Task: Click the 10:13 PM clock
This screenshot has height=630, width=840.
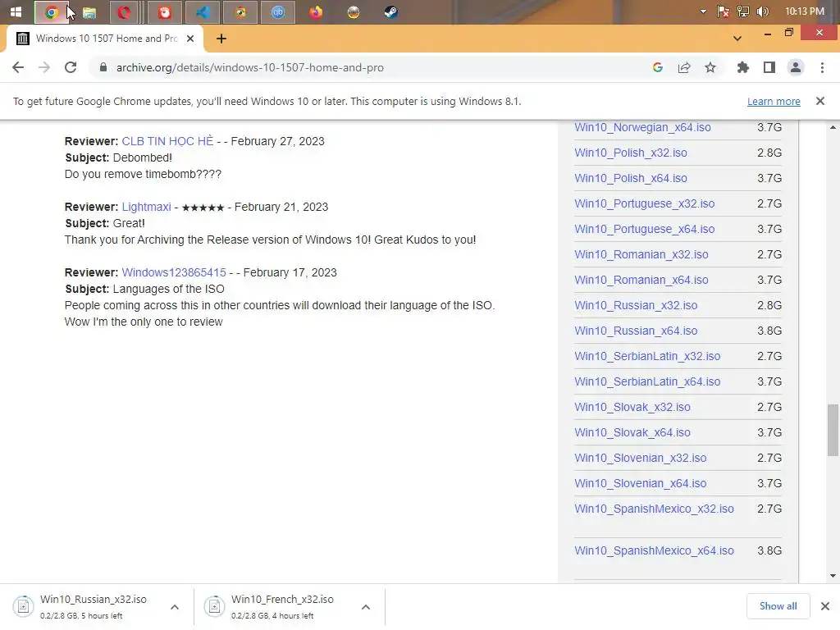Action: coord(804,11)
